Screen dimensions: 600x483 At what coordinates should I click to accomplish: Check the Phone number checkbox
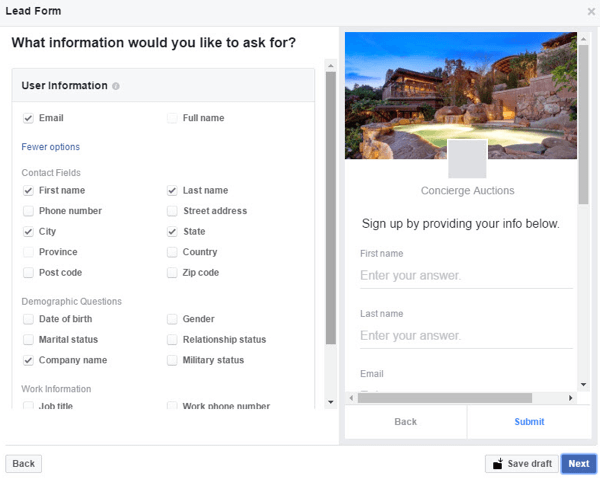pos(28,211)
